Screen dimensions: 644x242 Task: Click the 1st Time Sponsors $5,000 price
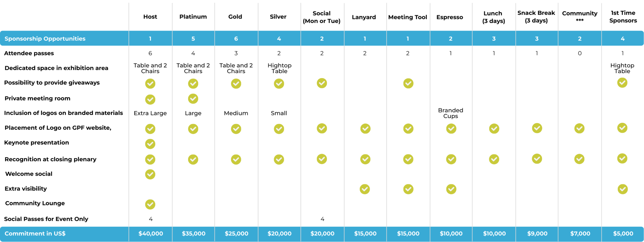point(623,234)
